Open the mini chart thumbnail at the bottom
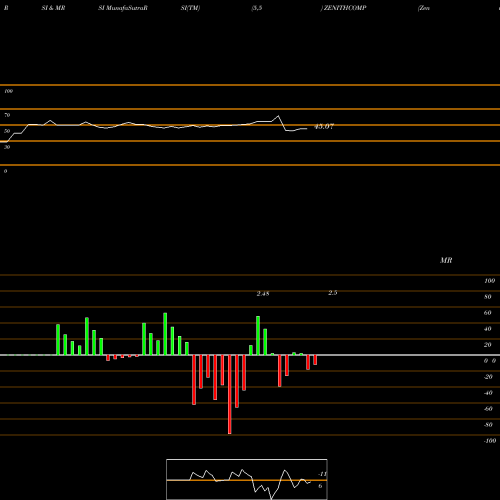 pos(247,479)
